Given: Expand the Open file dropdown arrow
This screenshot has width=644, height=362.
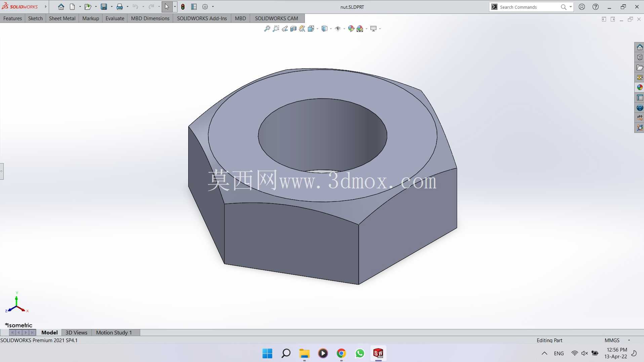Looking at the screenshot, I should (x=96, y=7).
